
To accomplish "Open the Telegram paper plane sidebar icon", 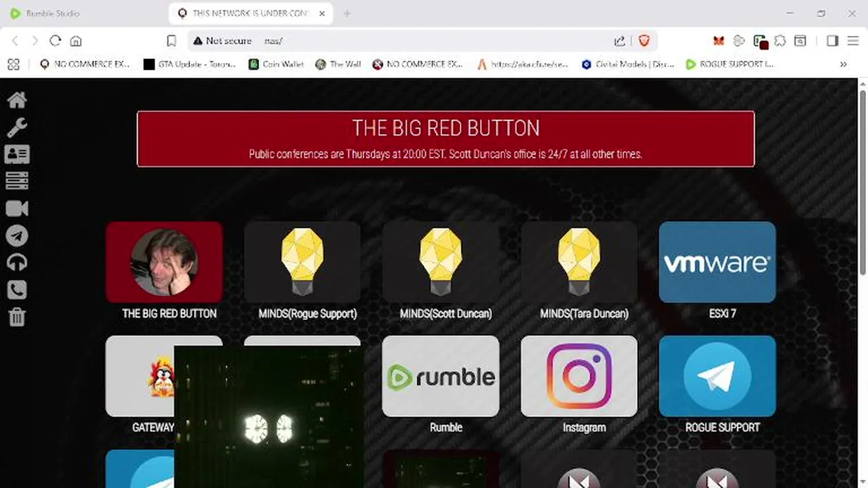I will click(x=17, y=236).
